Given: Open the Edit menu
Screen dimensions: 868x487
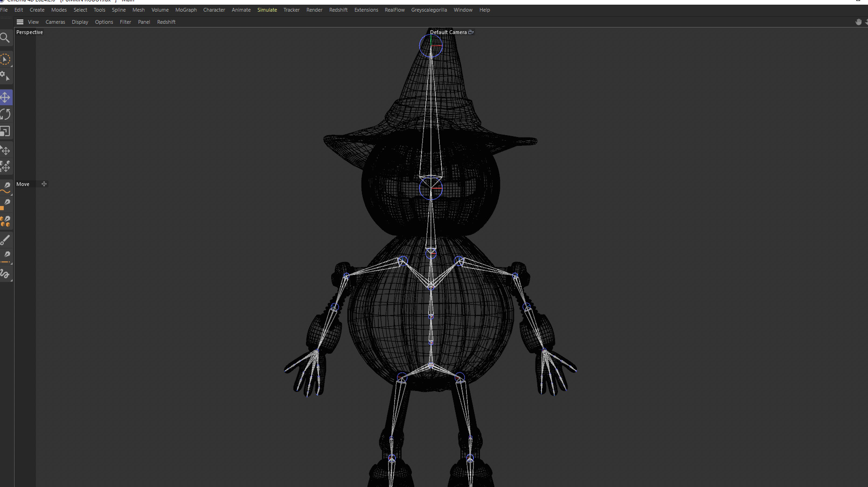Looking at the screenshot, I should click(19, 10).
